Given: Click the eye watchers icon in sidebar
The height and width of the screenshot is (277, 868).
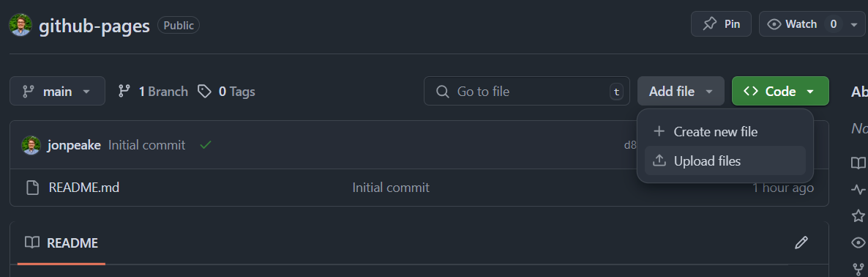Looking at the screenshot, I should 858,242.
